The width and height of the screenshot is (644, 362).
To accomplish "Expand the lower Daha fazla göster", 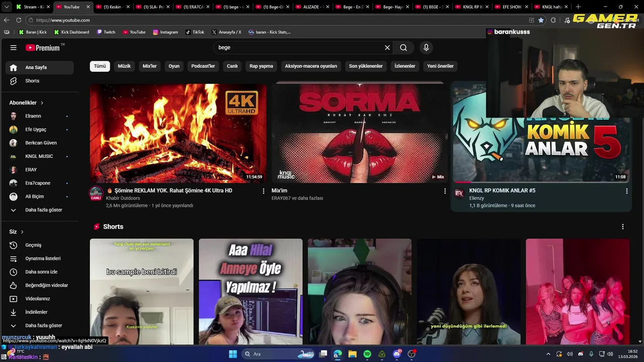I will [40, 325].
